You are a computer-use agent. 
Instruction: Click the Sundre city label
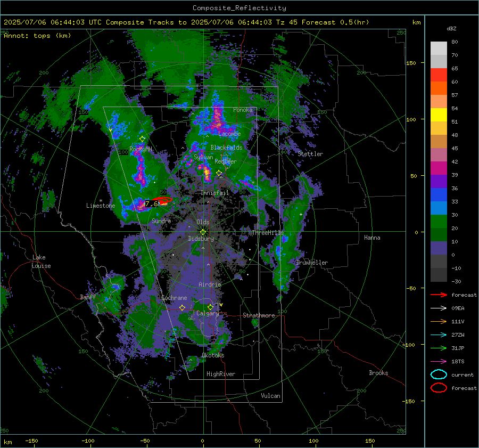coord(161,221)
